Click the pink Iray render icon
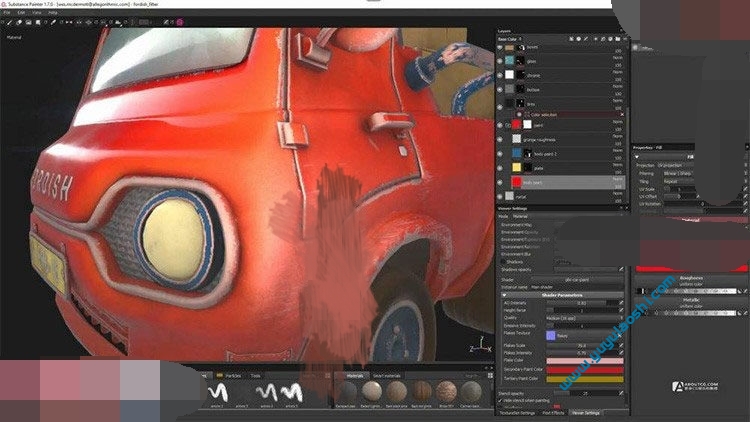 click(x=180, y=22)
